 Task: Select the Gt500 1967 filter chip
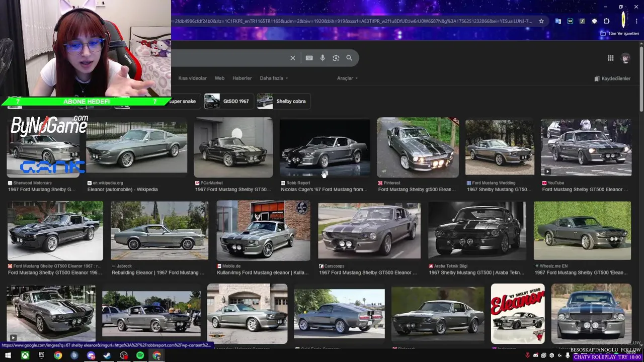click(x=228, y=101)
